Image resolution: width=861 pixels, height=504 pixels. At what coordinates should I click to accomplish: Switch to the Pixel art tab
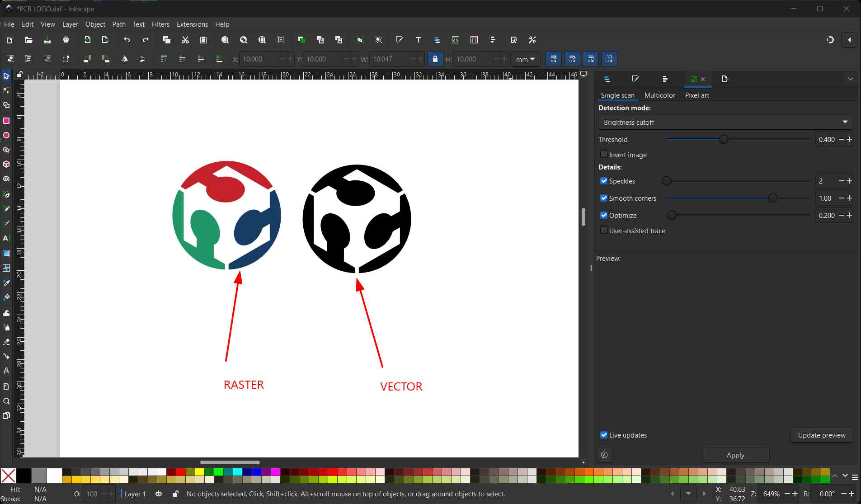(697, 95)
